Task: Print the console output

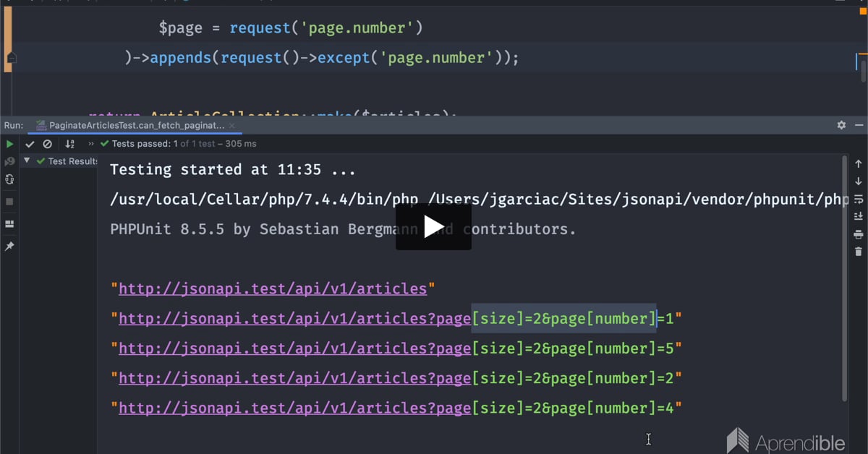Action: (x=859, y=234)
